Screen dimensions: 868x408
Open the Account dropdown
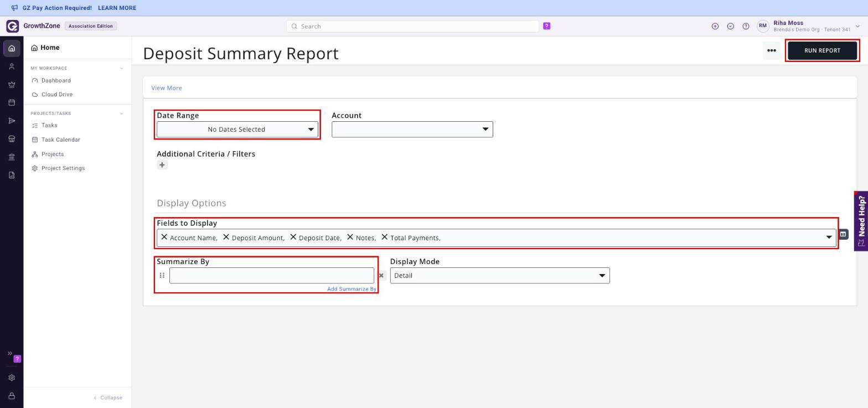click(412, 130)
